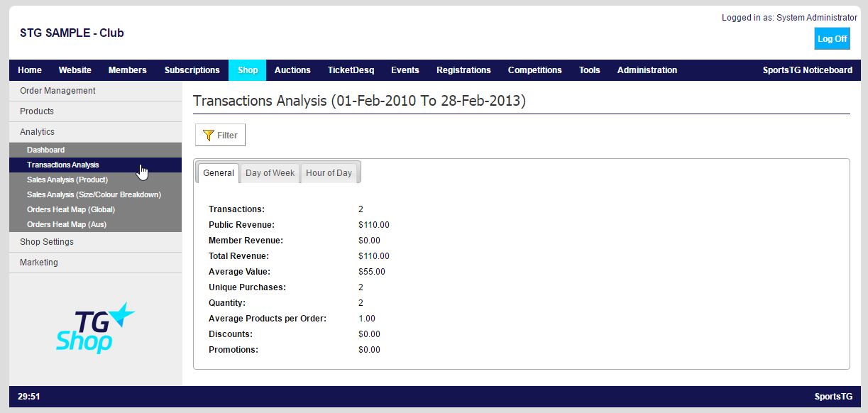Click the $55.00 average value
Image resolution: width=868 pixels, height=413 pixels.
pos(372,272)
